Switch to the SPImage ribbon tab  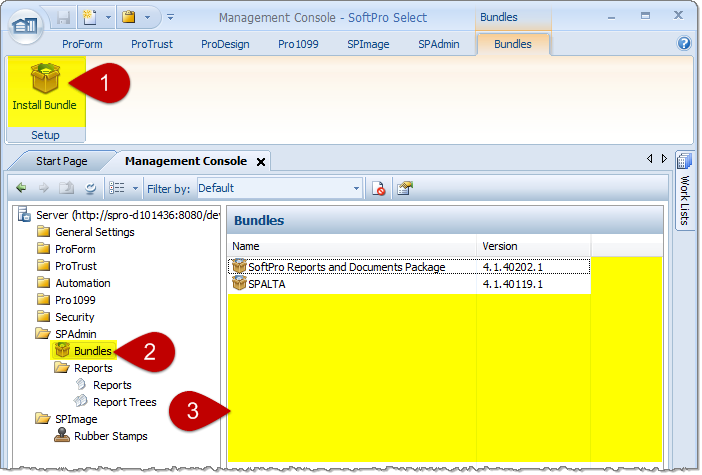tap(368, 44)
